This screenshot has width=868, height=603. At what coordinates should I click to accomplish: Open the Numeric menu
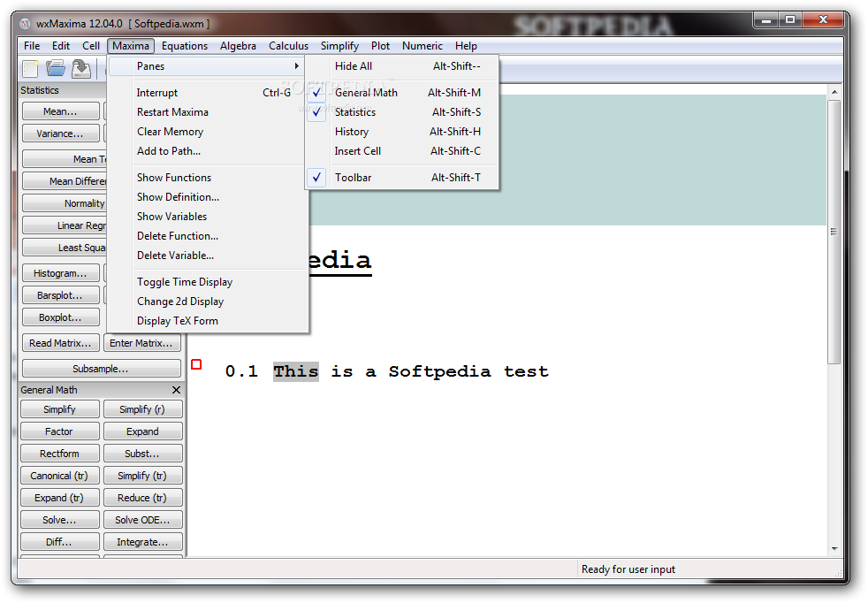423,46
